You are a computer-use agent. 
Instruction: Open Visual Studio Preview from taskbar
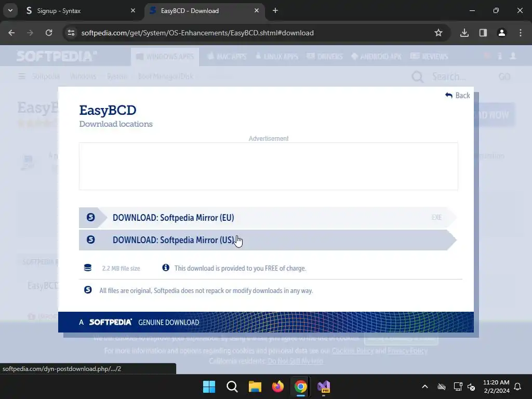[324, 387]
